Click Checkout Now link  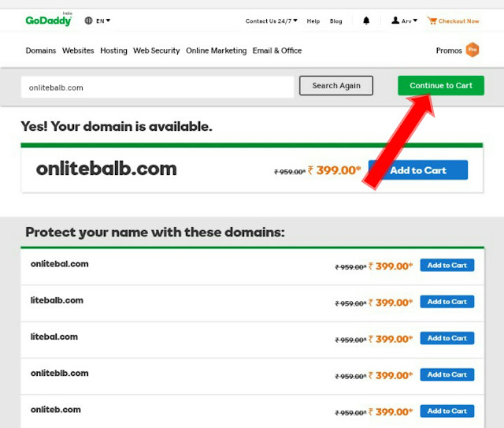(458, 21)
